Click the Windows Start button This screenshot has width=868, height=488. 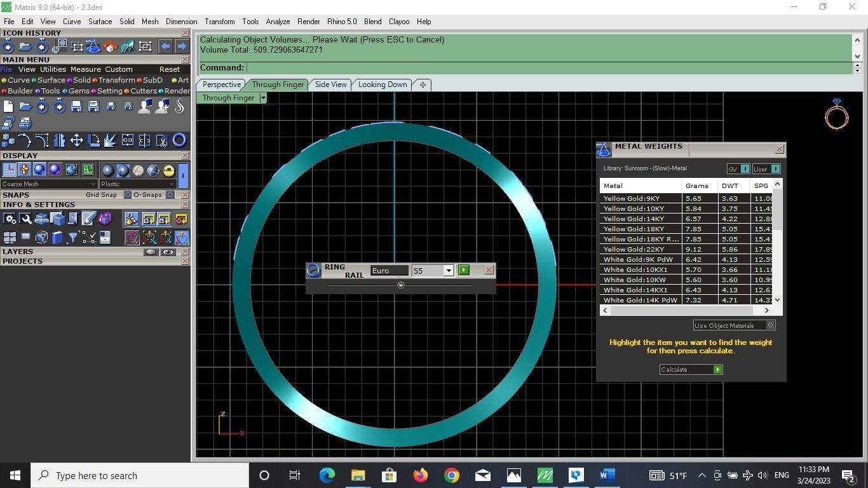15,475
